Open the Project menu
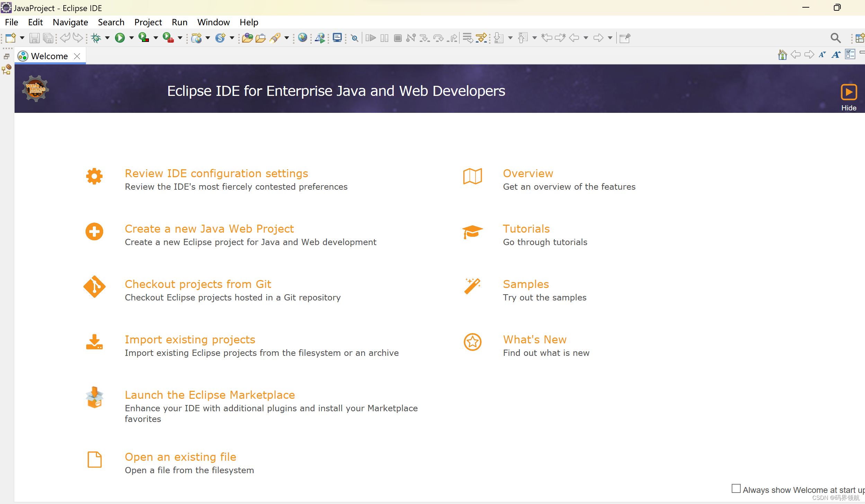Screen dimensions: 865x504 point(148,22)
